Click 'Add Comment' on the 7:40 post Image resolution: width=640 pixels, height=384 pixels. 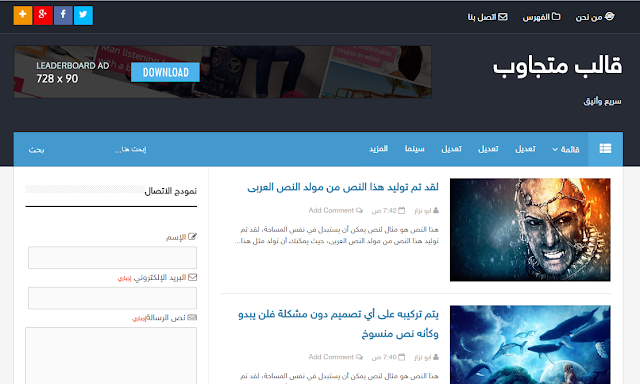tap(336, 357)
